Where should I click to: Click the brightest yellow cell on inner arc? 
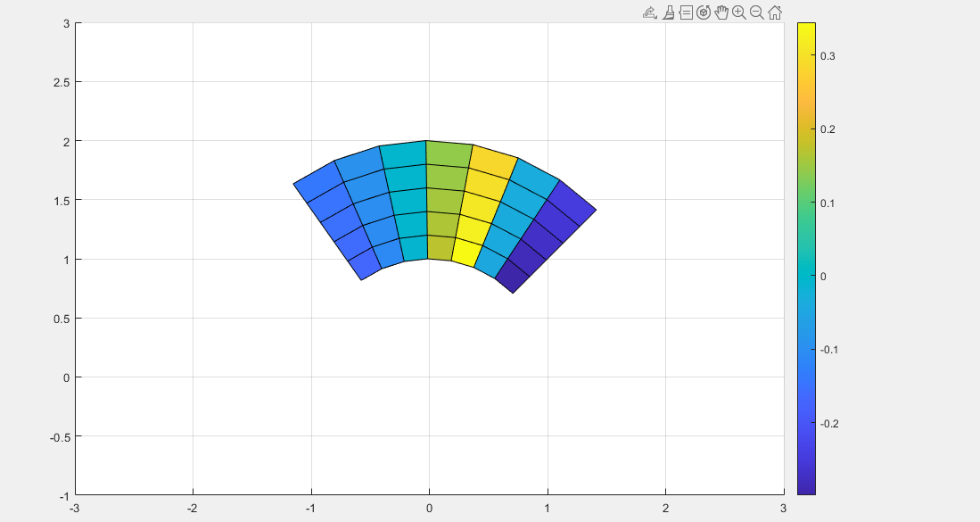pyautogui.click(x=465, y=253)
